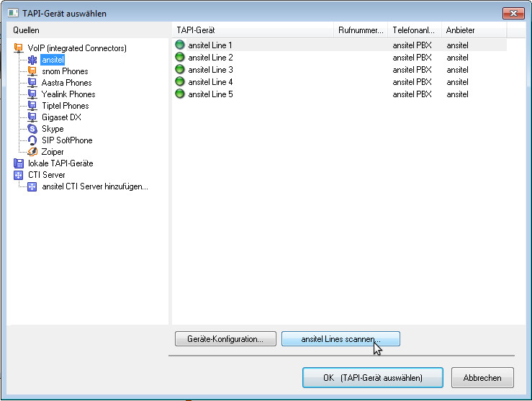
Task: Click the Quellen panel header
Action: 88,30
